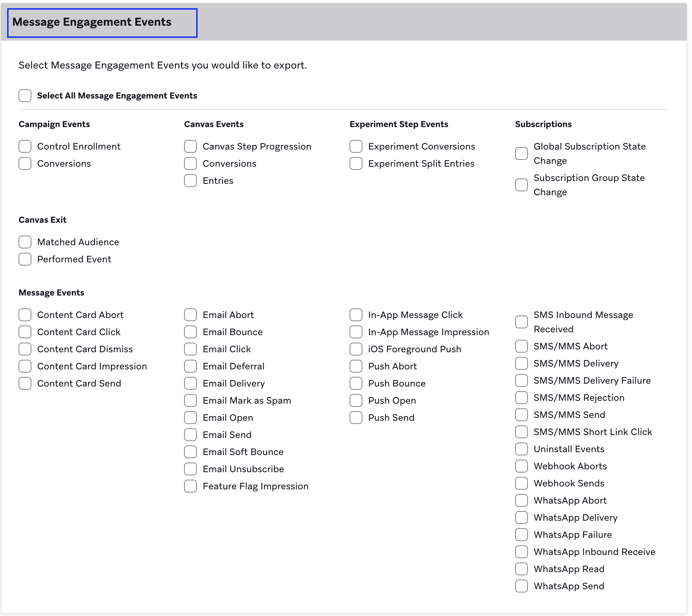
Task: Check Global Subscription State Change
Action: tap(521, 153)
